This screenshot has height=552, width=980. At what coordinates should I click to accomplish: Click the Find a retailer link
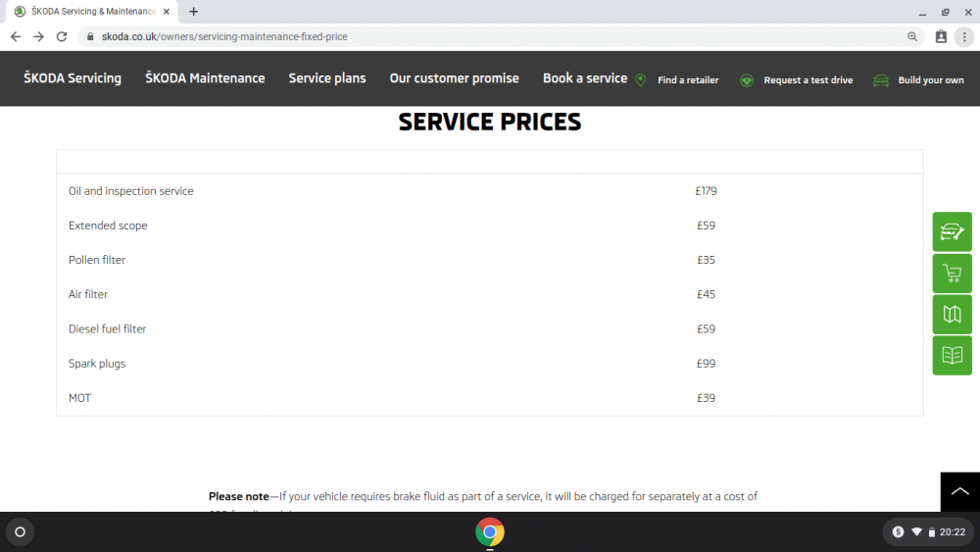(x=688, y=80)
